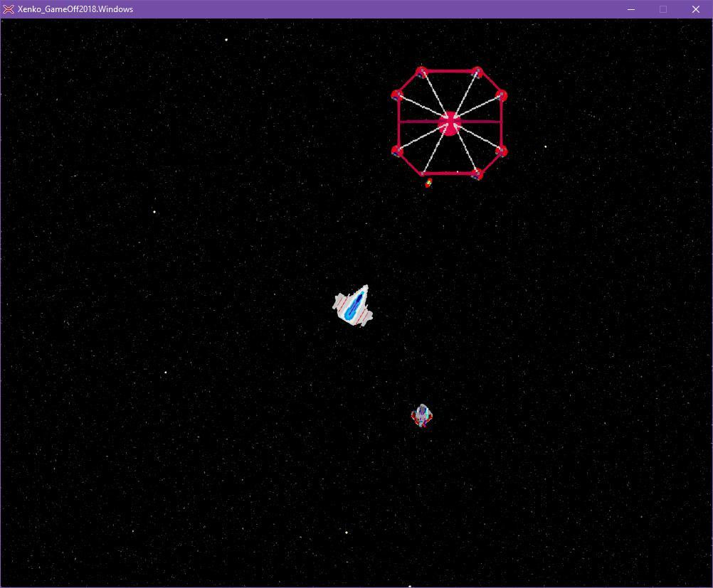Click the white and blue player spaceship
This screenshot has height=588, width=713.
pyautogui.click(x=353, y=305)
